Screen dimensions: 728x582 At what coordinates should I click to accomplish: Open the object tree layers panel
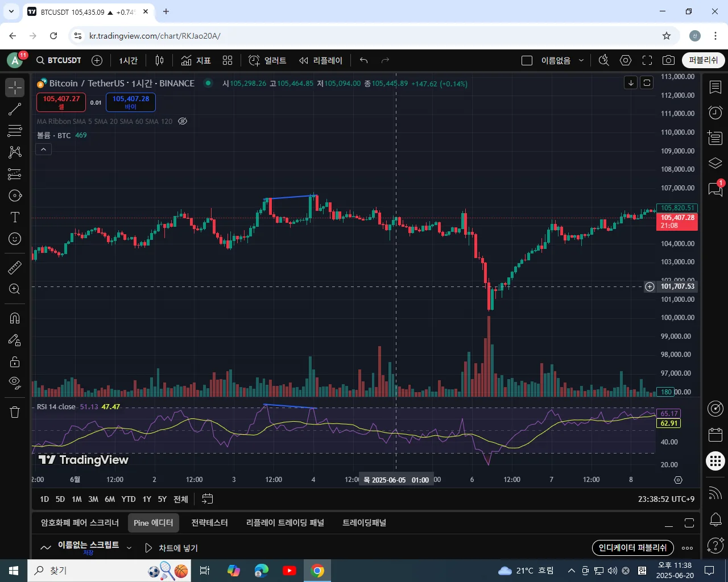[x=715, y=164]
